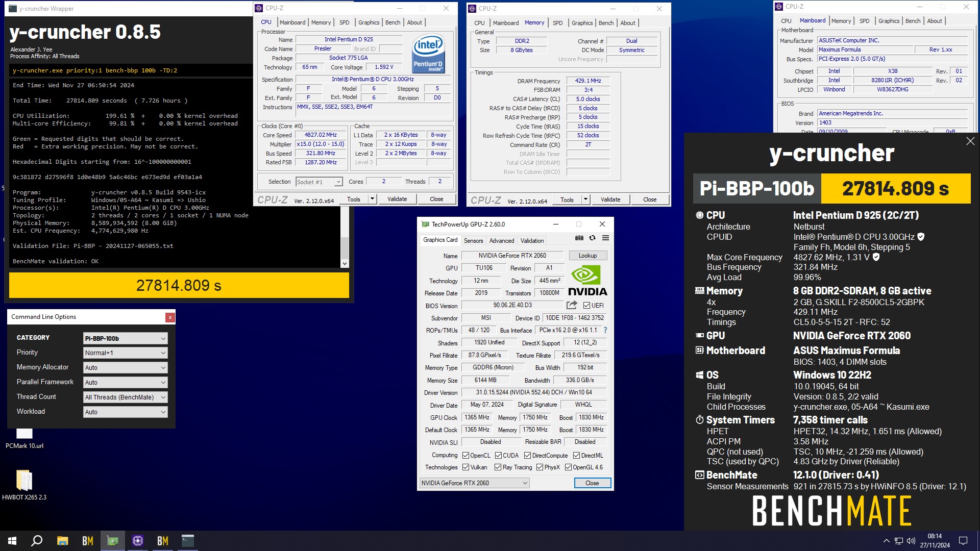
Task: Close the BenchMate result overlay with X
Action: tap(970, 141)
